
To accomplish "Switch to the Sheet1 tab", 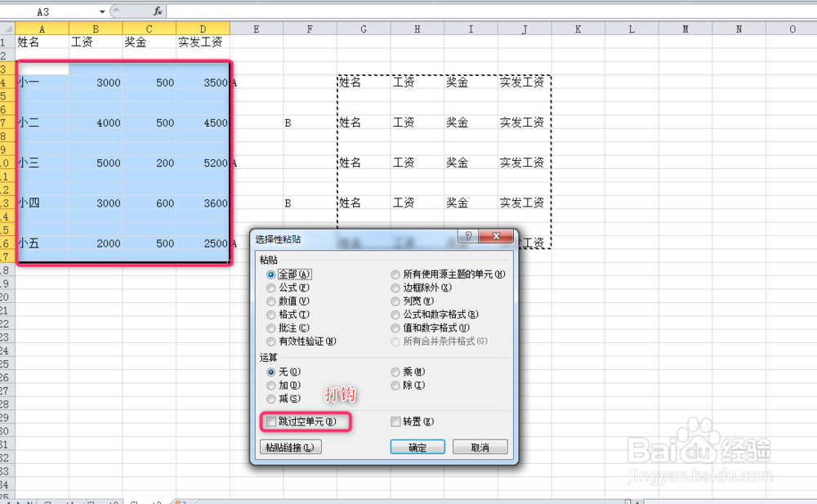I will coord(57,502).
